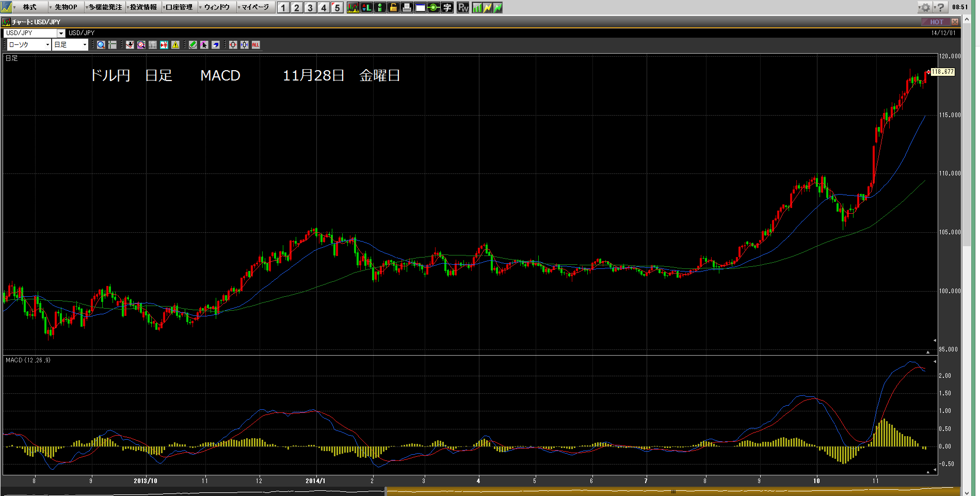Click the right vertical scrollbar up arrow
The width and height of the screenshot is (980, 496).
(x=967, y=20)
